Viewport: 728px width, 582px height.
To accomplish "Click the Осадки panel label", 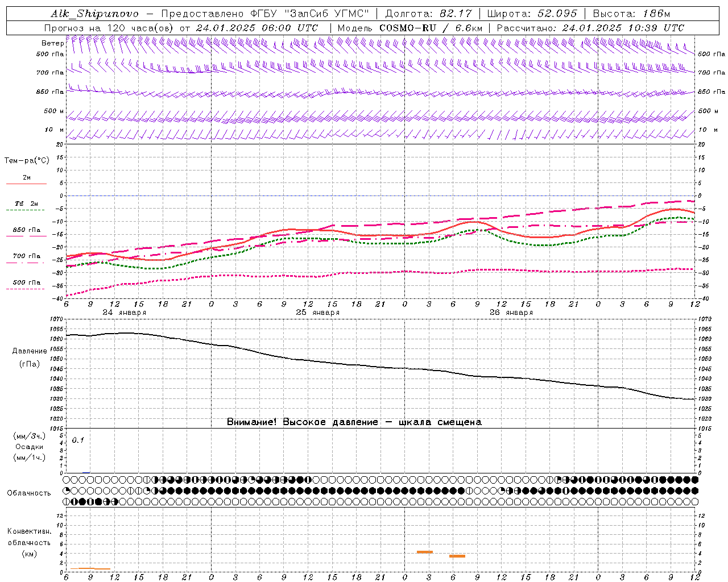I will (x=30, y=447).
